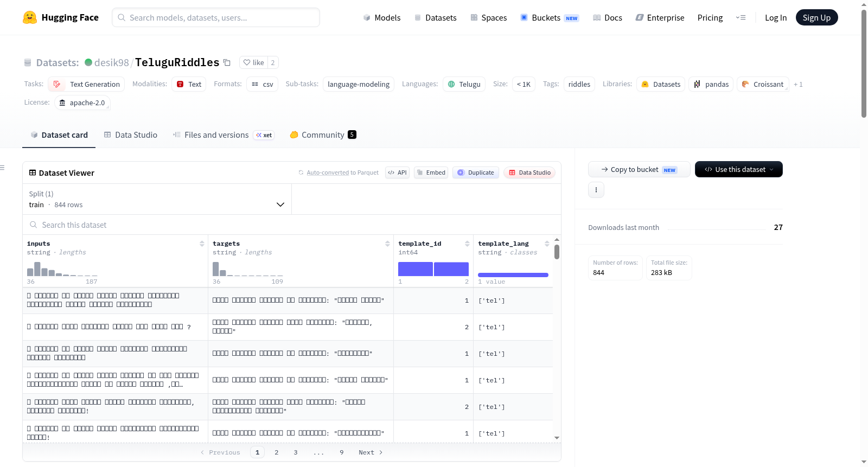Viewport: 868px width, 467px height.
Task: Click the xet badge
Action: (x=264, y=135)
